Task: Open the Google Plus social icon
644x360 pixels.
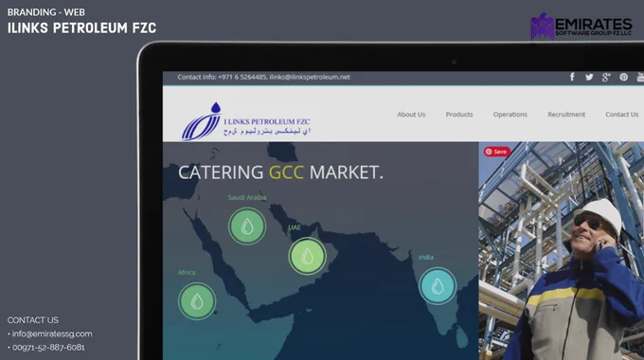Action: (x=606, y=77)
